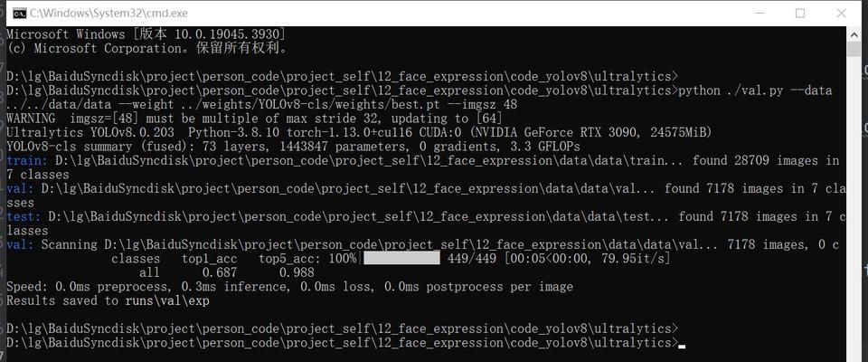Viewport: 868px width, 362px height.
Task: Click the "Results saved to runs\val\exp" line
Action: click(x=108, y=301)
